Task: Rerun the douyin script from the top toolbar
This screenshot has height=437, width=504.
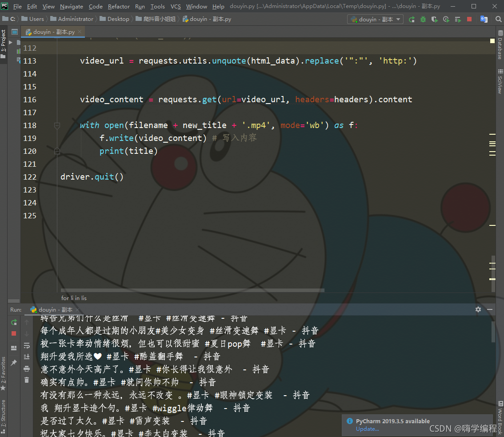Action: pos(412,19)
